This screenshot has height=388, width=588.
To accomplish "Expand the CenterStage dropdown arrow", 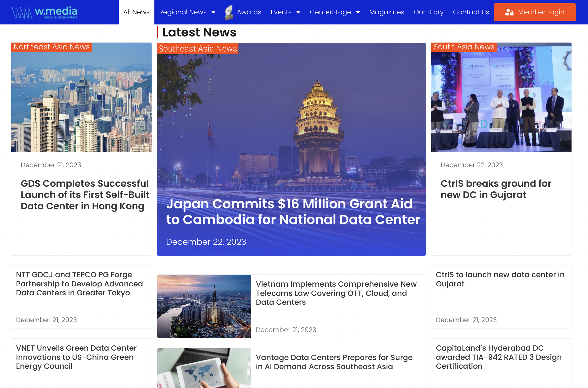I will click(x=358, y=12).
